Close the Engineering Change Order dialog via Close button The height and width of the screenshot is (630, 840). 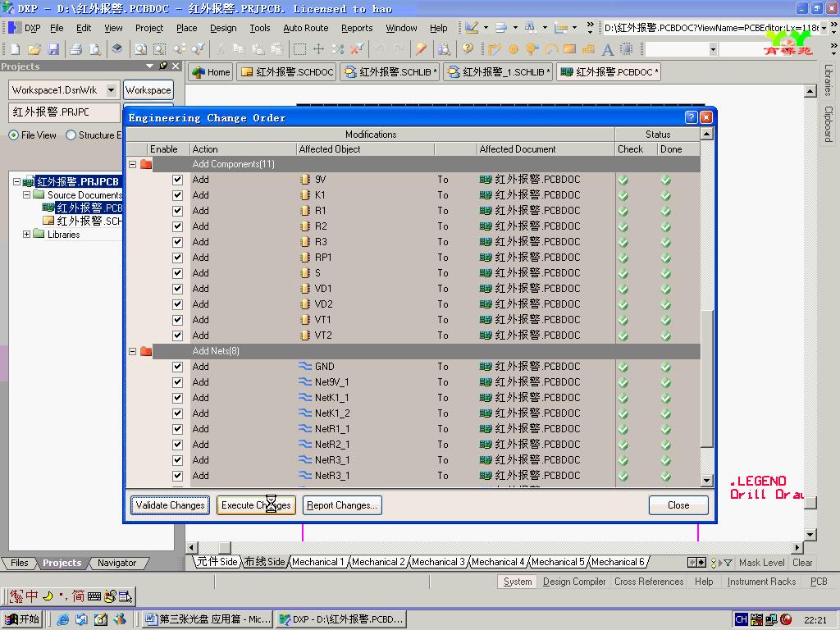click(x=678, y=505)
